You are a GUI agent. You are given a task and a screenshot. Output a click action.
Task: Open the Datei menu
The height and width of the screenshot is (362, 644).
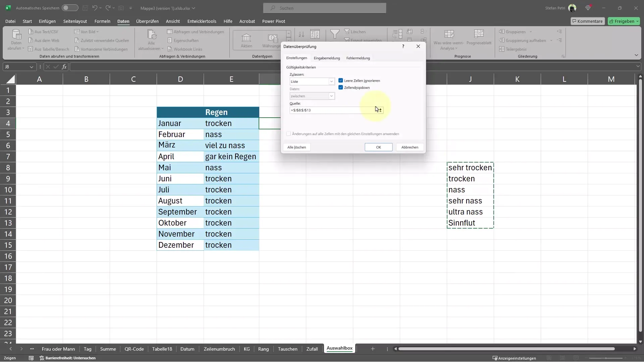[x=10, y=21]
